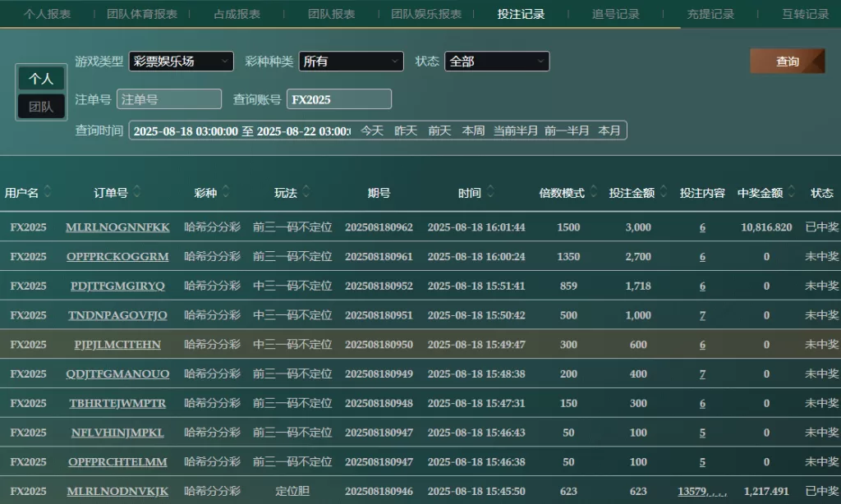Choose 本周 quick date range
The image size is (841, 504).
coord(474,131)
